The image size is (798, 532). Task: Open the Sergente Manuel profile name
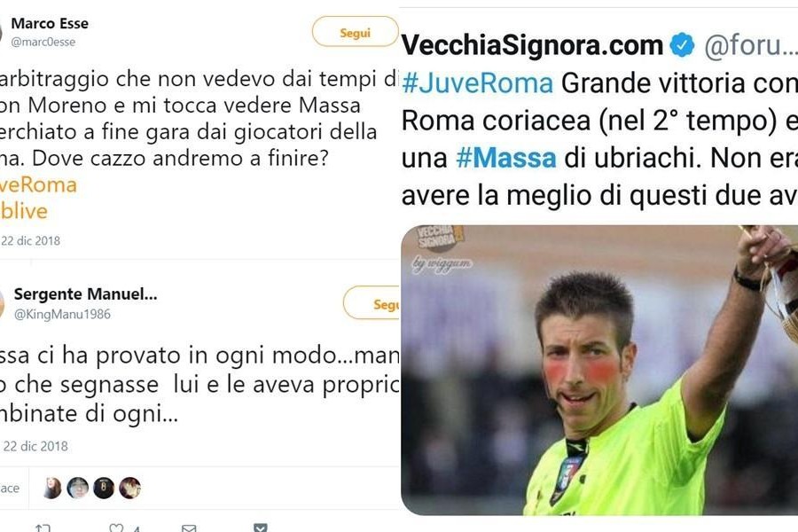point(85,293)
